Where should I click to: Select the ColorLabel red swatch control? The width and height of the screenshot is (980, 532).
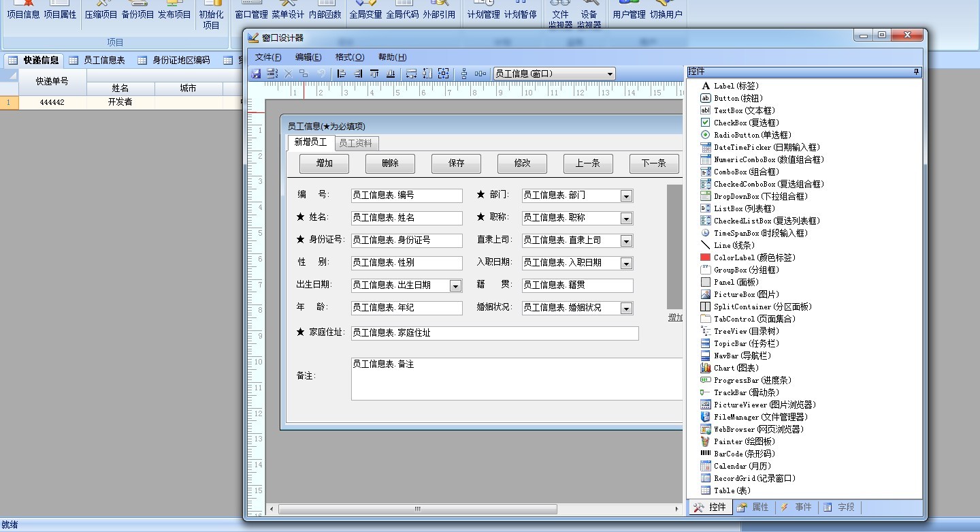(x=706, y=257)
